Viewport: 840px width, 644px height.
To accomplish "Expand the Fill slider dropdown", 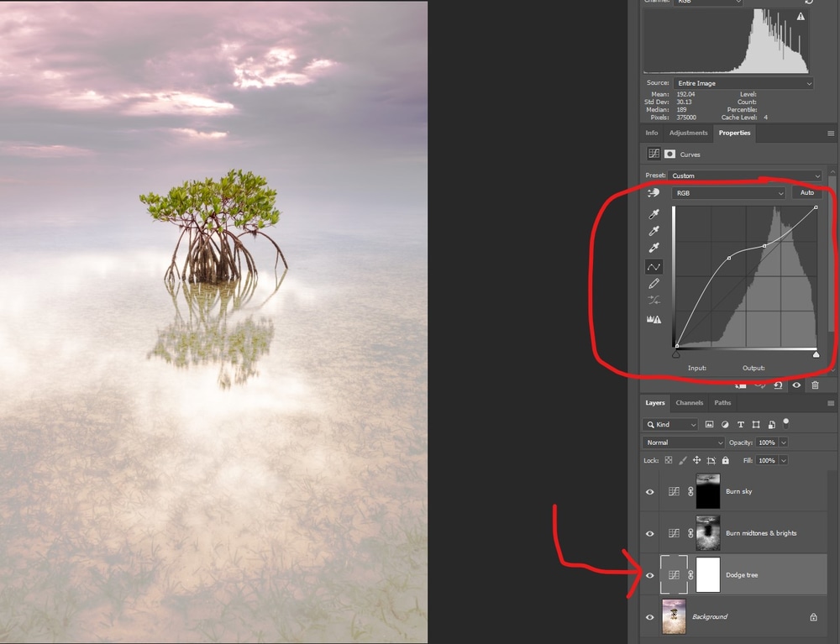I will click(x=784, y=460).
